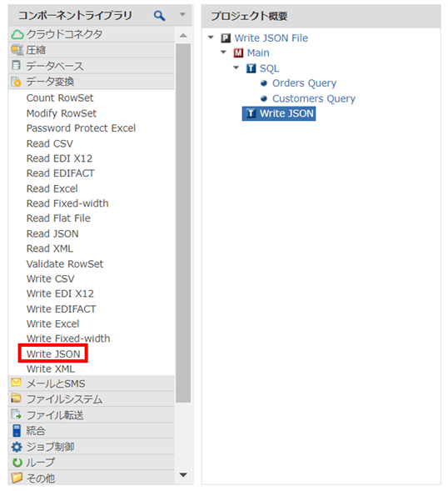
Task: Collapse the Write JSON File project node
Action: click(x=211, y=38)
